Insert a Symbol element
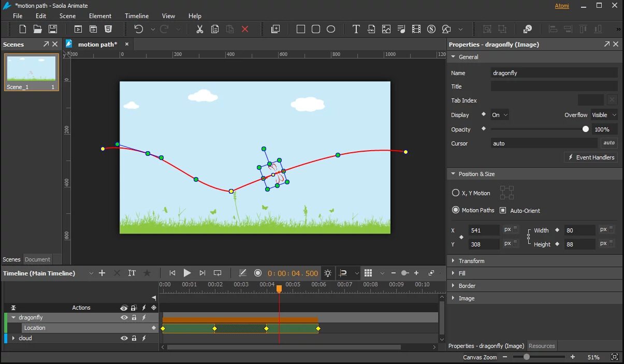The image size is (624, 364). point(431,29)
